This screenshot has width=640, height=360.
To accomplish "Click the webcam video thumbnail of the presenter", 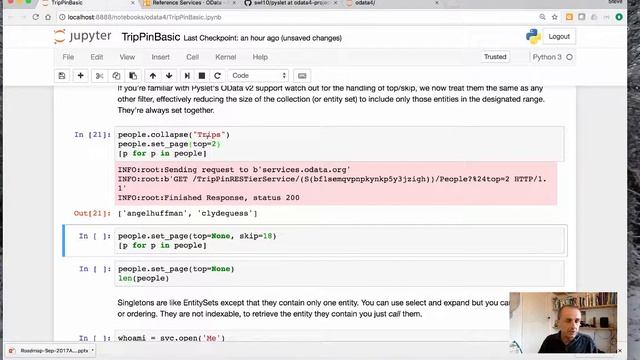I will pyautogui.click(x=563, y=322).
